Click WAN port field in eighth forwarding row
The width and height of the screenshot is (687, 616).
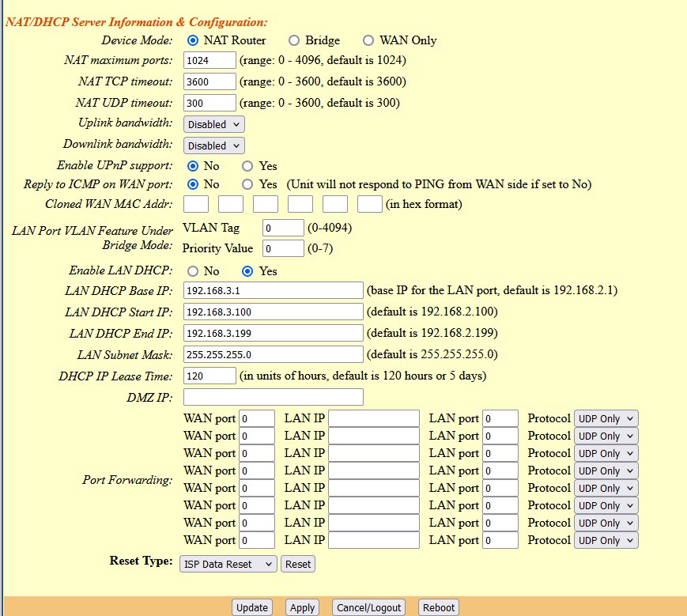pyautogui.click(x=257, y=540)
